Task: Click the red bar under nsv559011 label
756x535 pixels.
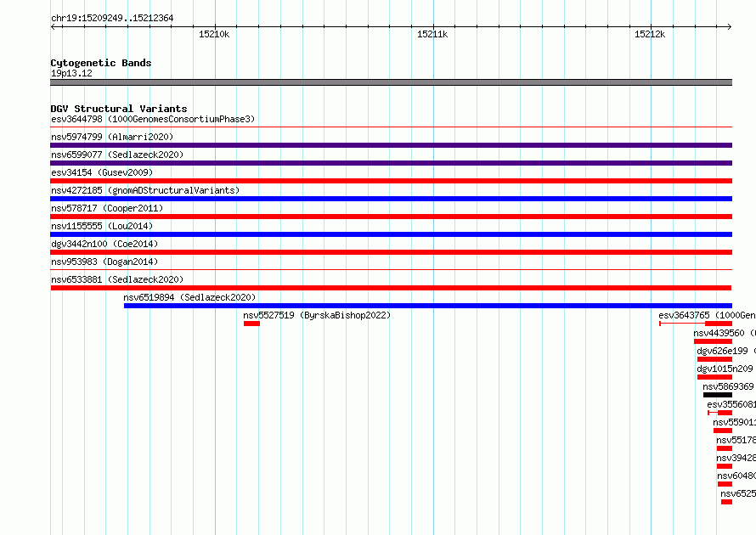Action: coord(723,431)
